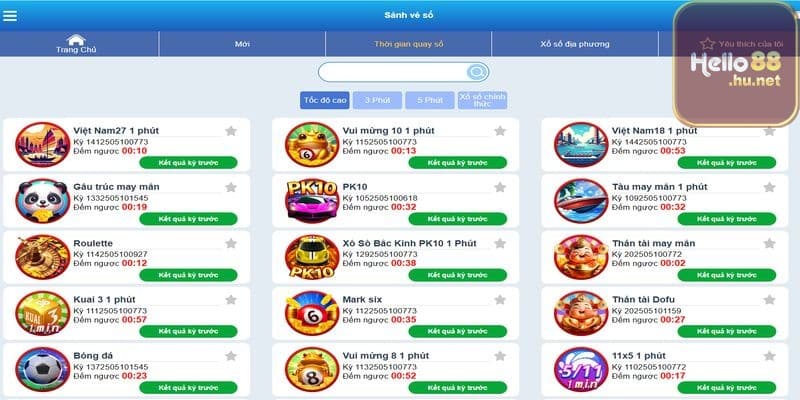
Task: Open the Mark six ball icon
Action: [312, 313]
